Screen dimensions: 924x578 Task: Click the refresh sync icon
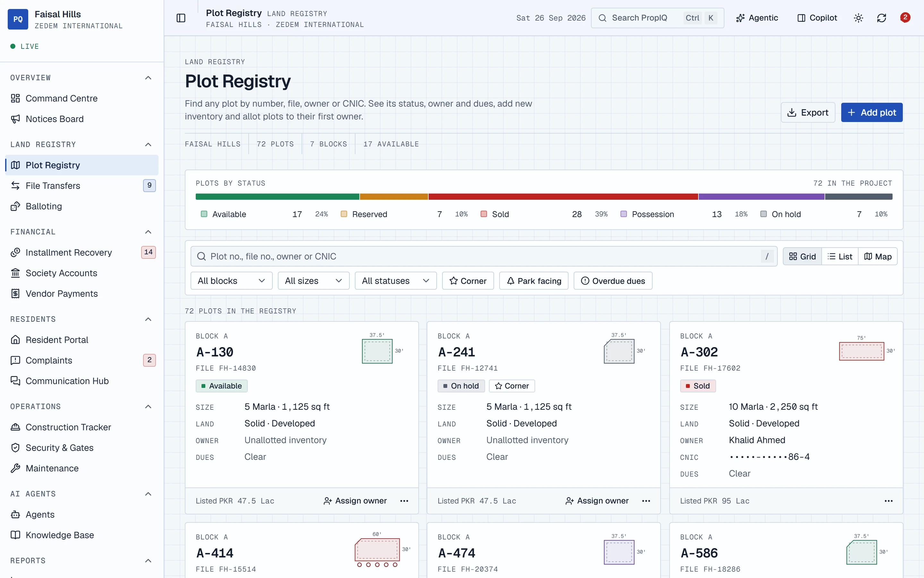click(x=882, y=18)
